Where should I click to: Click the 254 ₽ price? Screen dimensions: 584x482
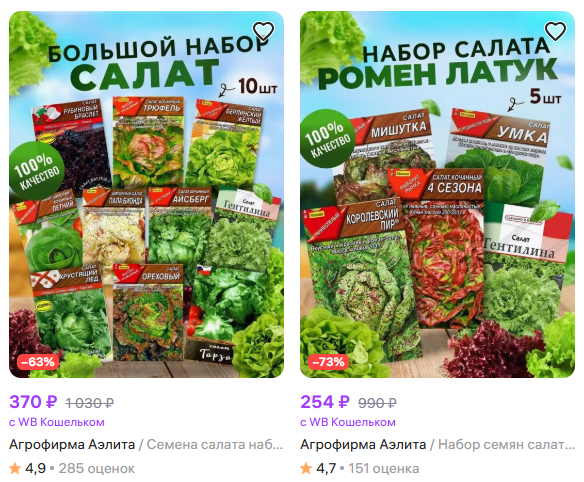point(325,402)
